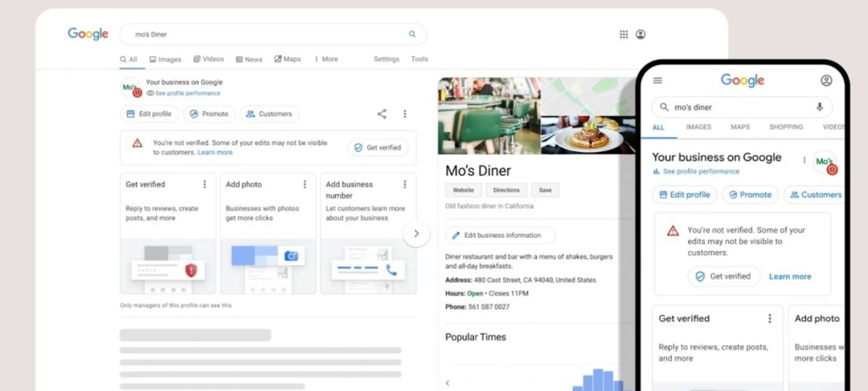Tap the Mo's logo on the phone
This screenshot has width=868, height=391.
[825, 162]
